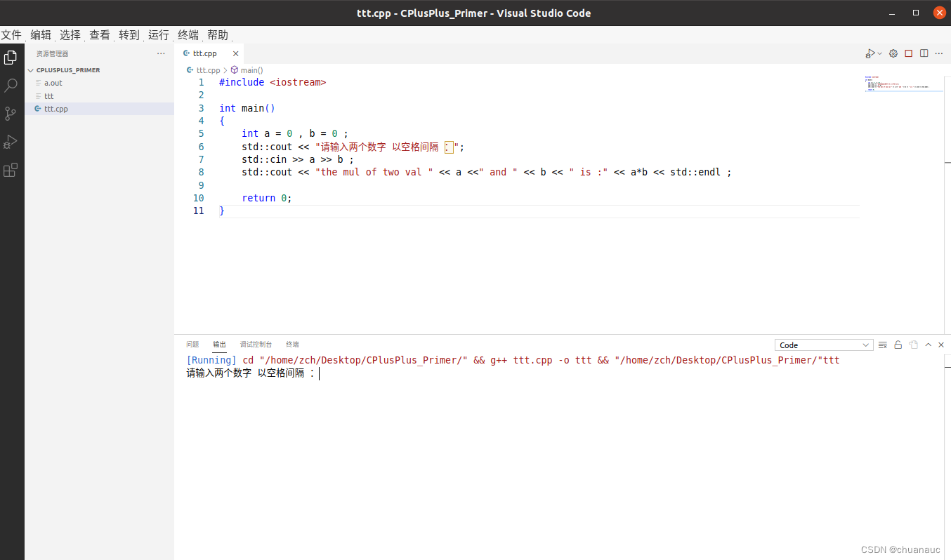Click the 'int main()' code line
This screenshot has height=560, width=951.
pos(247,108)
